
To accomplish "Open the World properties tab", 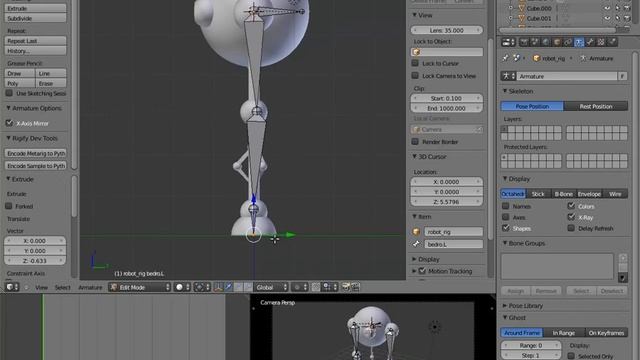I will (x=546, y=42).
